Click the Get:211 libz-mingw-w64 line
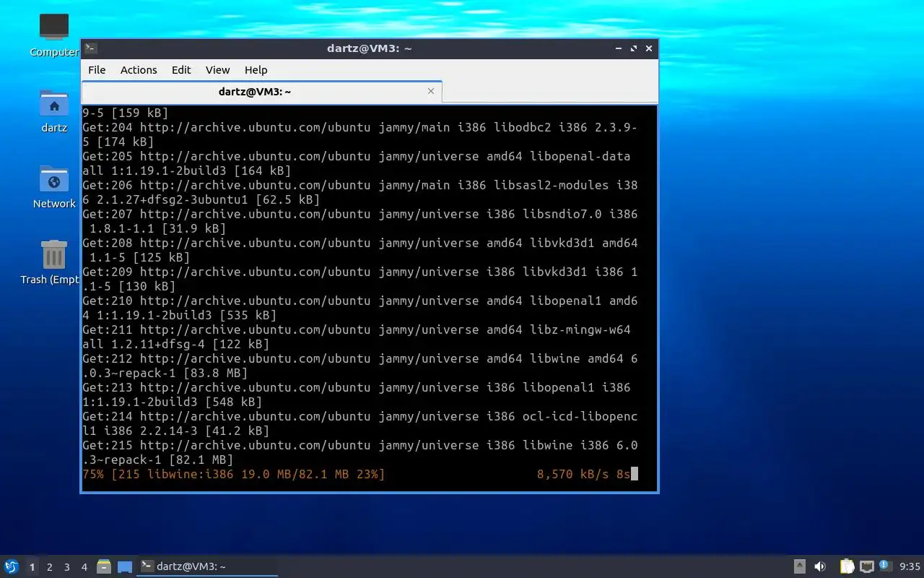This screenshot has width=924, height=578. [x=357, y=337]
